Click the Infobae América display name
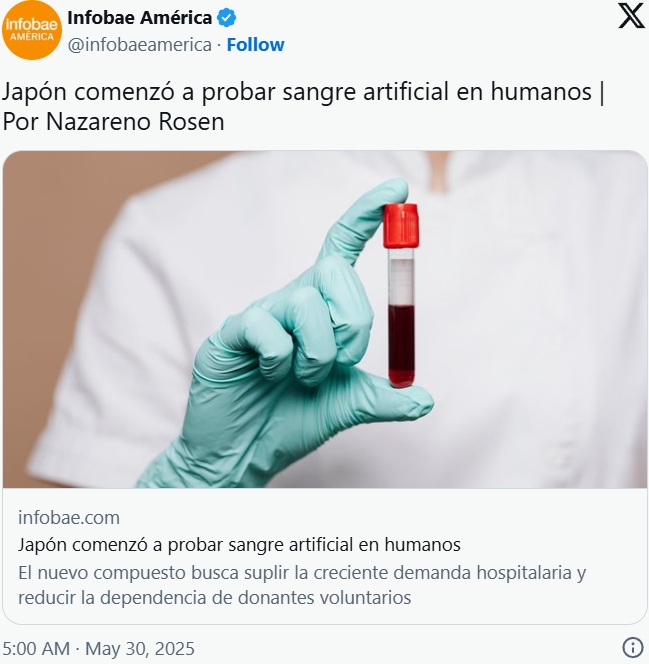The image size is (649, 664). [140, 18]
